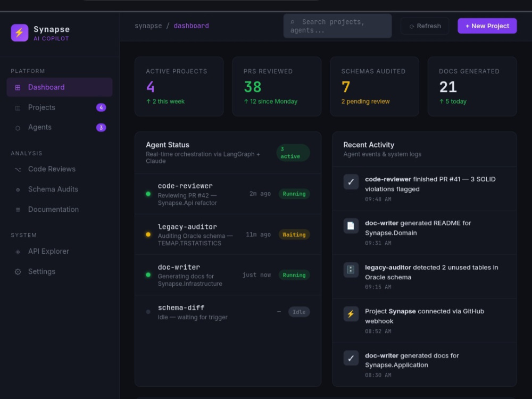Open Documentation section
The width and height of the screenshot is (532, 399).
point(60,209)
